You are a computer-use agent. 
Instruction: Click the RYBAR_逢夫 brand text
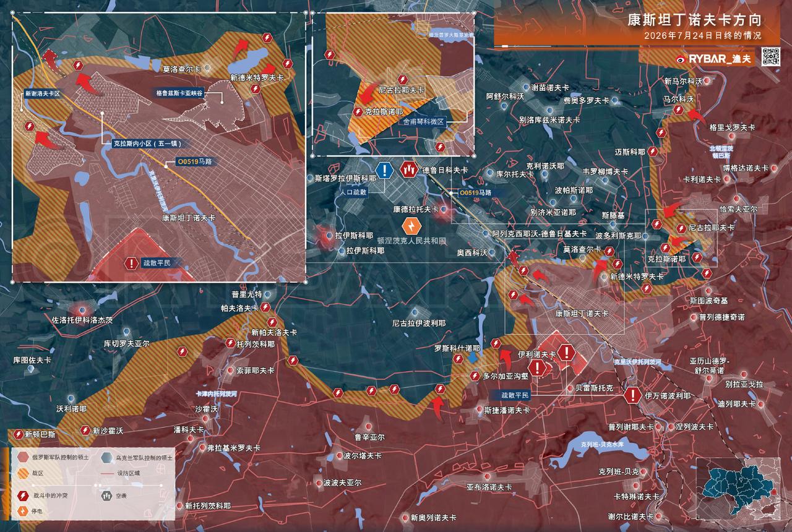point(720,59)
